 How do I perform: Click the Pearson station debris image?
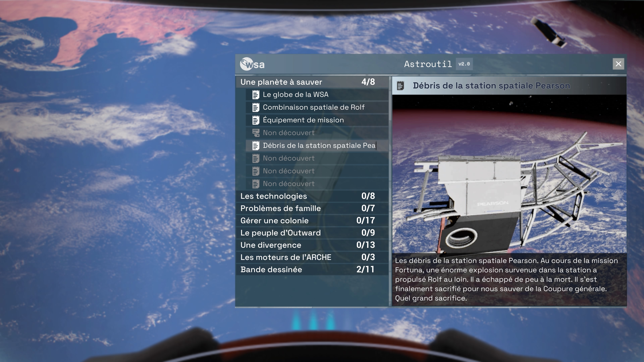coord(509,174)
